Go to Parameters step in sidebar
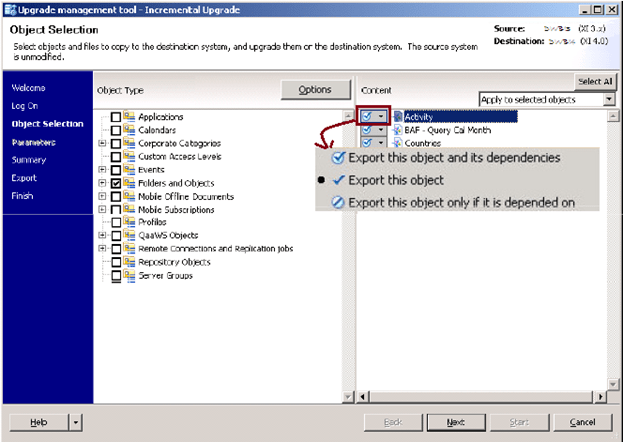Viewport: 623px width, 442px height. click(x=33, y=142)
